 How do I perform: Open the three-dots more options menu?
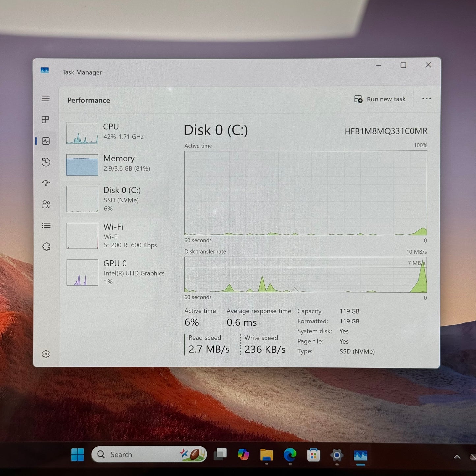point(427,98)
